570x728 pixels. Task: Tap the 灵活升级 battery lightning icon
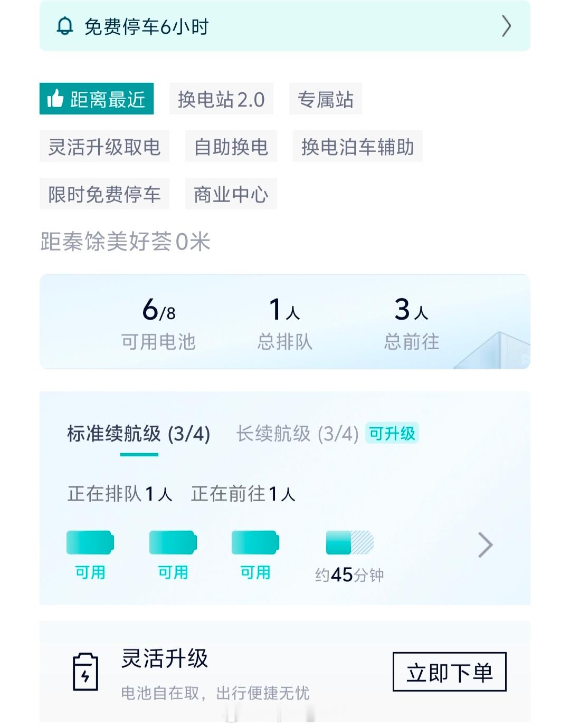point(85,672)
